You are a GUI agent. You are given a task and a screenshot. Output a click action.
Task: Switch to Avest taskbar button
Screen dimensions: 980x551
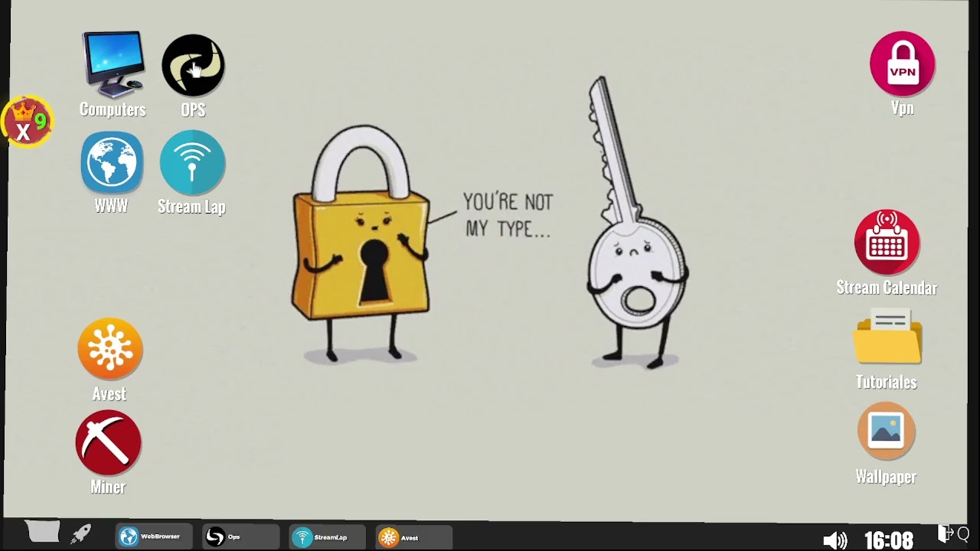(x=414, y=537)
